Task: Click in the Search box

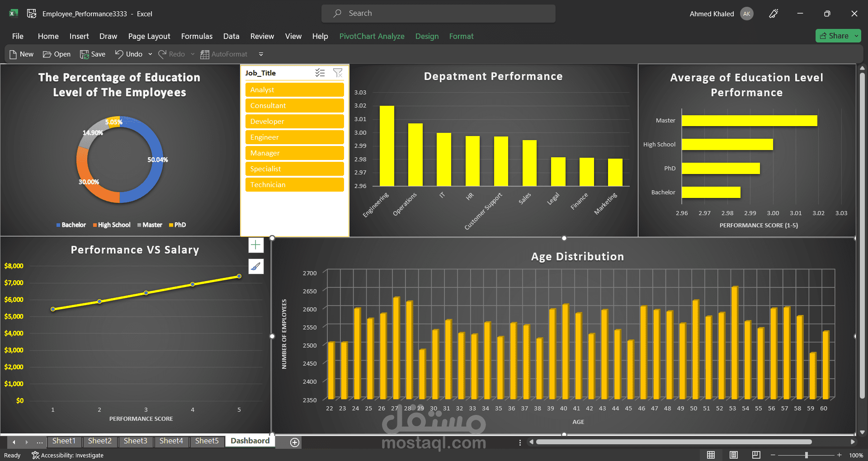Action: [x=439, y=14]
